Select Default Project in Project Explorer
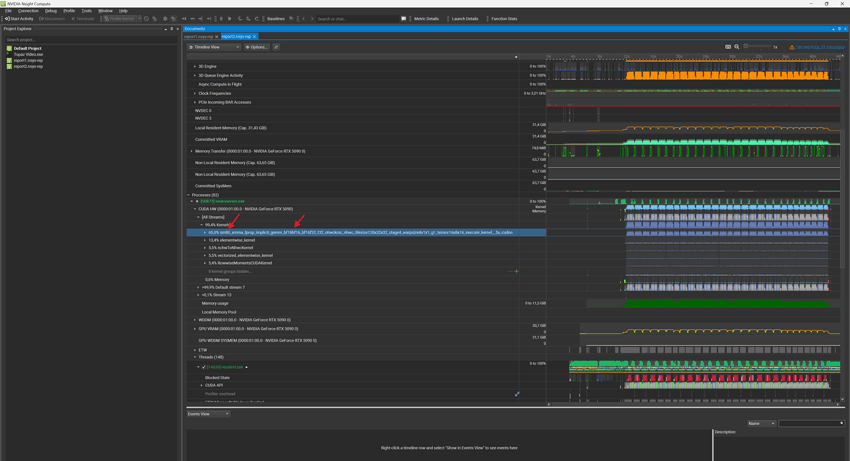 point(27,48)
